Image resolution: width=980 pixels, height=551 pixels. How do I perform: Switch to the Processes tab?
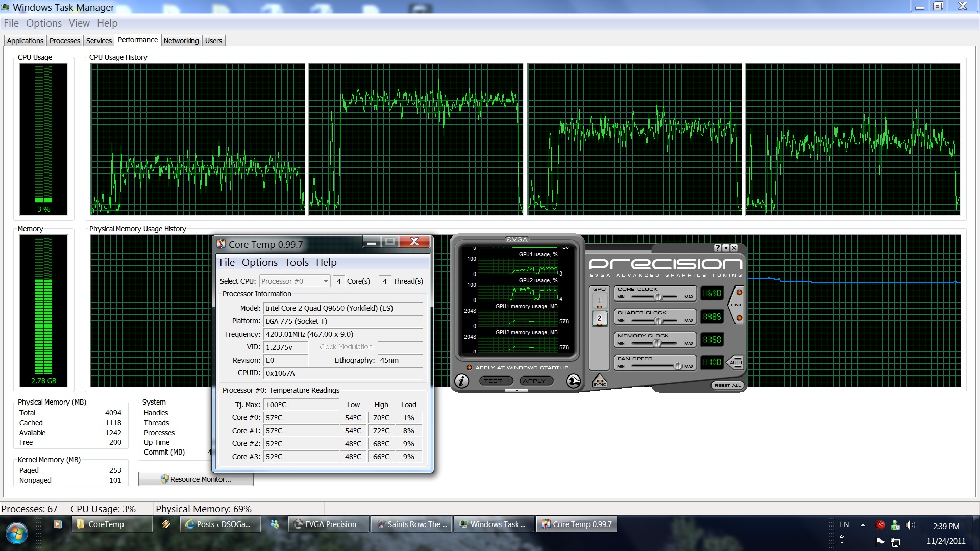point(65,41)
